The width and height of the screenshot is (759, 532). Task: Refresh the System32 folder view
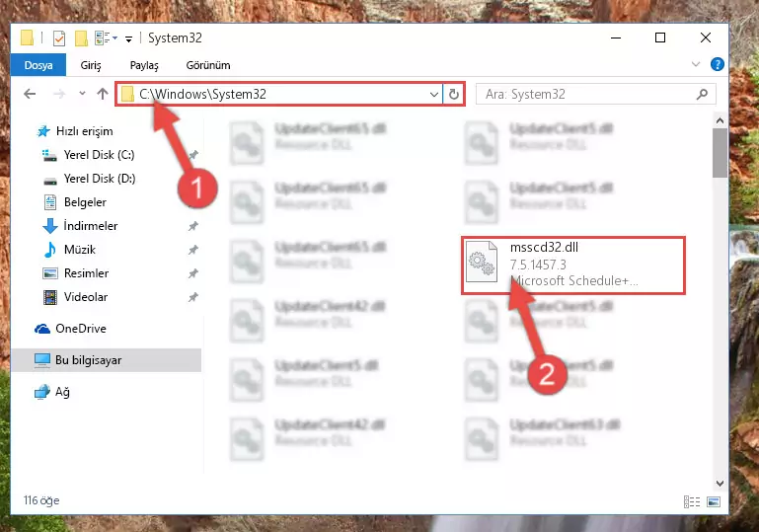pos(454,94)
